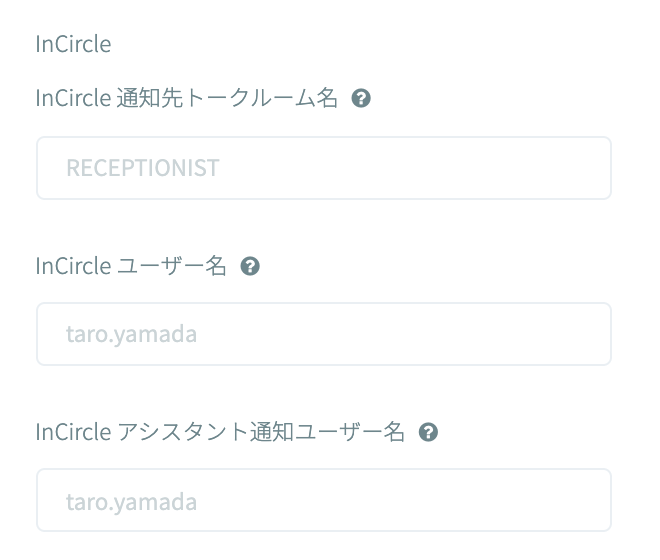Click the InCircle 通知先トークルーム名 label
The width and height of the screenshot is (660, 560).
pos(187,98)
